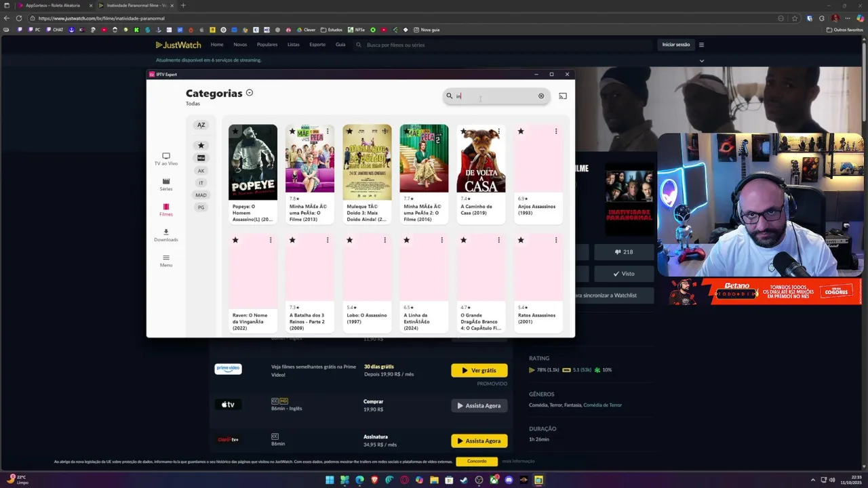Click the magnifier search icon in IPTV Expert

[449, 96]
